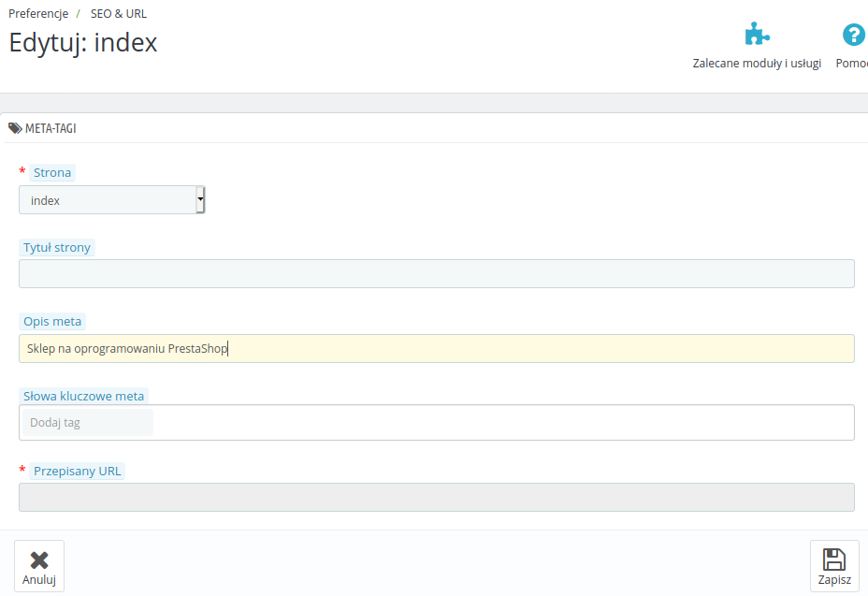Click the Anuluj X icon
Viewport: 868px width, 596px height.
tap(39, 560)
